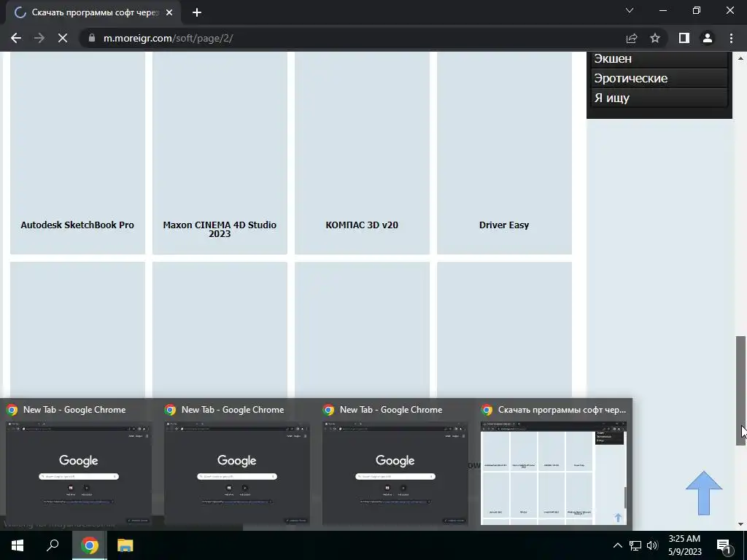Open the notification center icon
Image resolution: width=747 pixels, height=560 pixels.
(724, 545)
